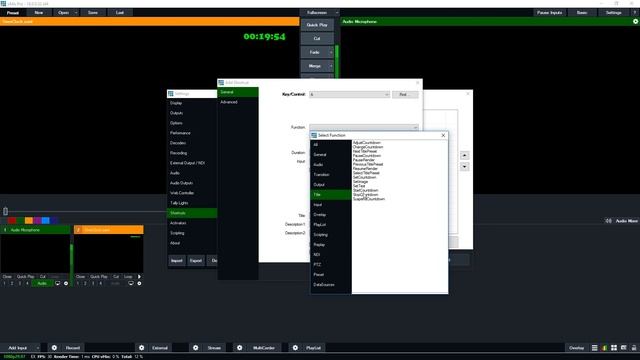Image resolution: width=640 pixels, height=360 pixels.
Task: Toggle overlay 4 on the orange title input
Action: pyautogui.click(x=100, y=283)
